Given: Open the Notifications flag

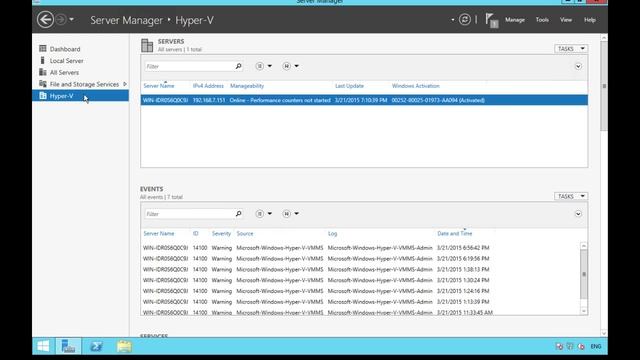Looking at the screenshot, I should 491,20.
